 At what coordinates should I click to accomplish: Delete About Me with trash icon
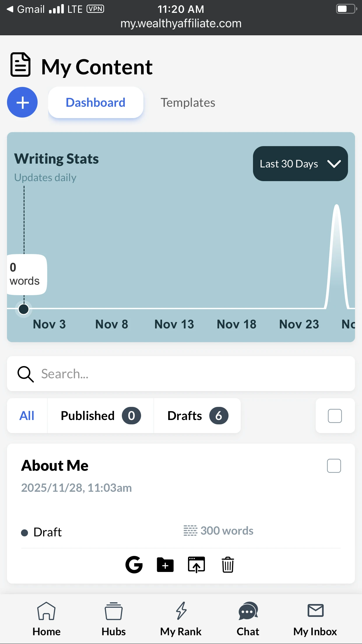coord(228,565)
